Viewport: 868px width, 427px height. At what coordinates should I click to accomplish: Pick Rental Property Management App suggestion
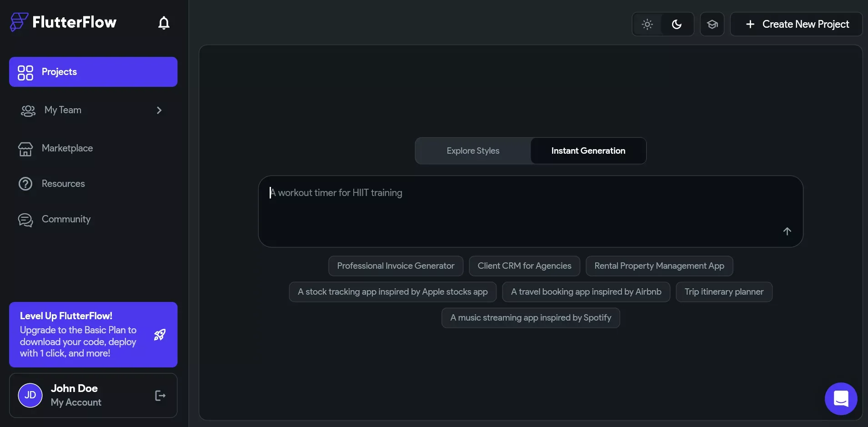pos(659,266)
